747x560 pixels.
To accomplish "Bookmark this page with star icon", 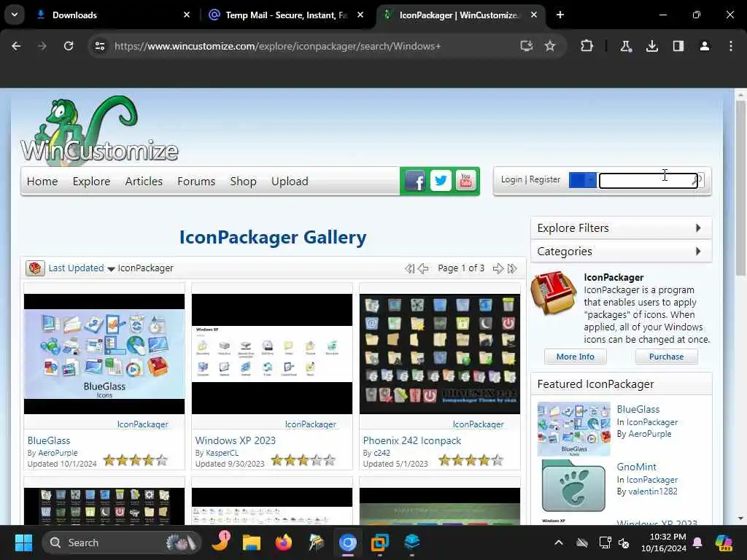I will point(550,46).
